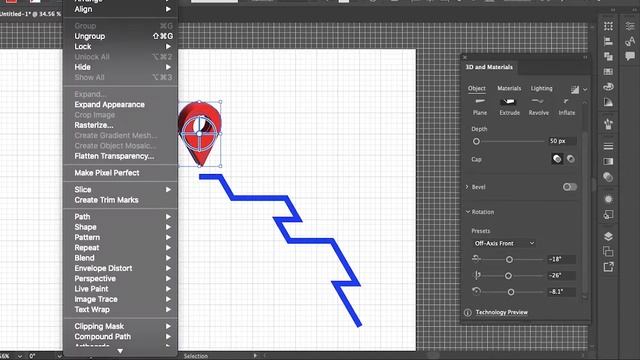The image size is (640, 360).
Task: Open render settings dropdown arrow
Action: click(x=585, y=89)
